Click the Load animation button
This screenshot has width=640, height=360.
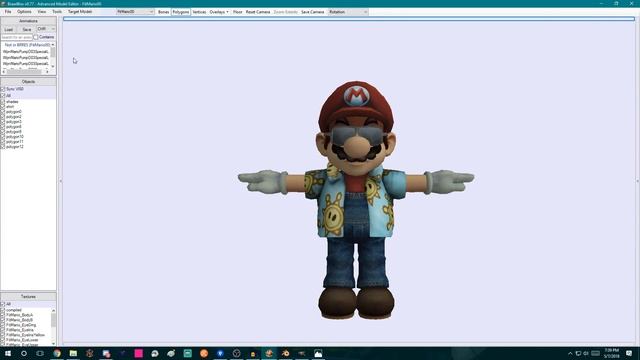click(9, 29)
